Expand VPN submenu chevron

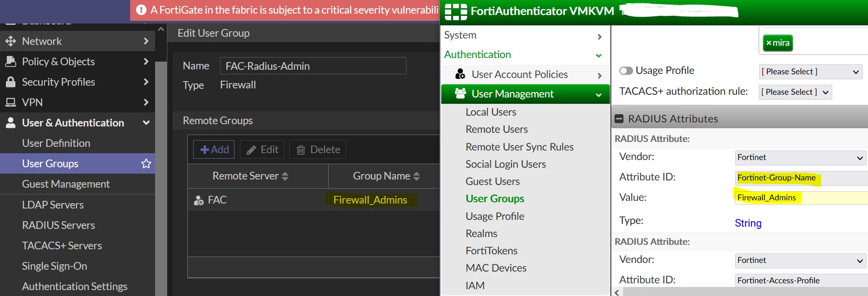click(x=146, y=102)
